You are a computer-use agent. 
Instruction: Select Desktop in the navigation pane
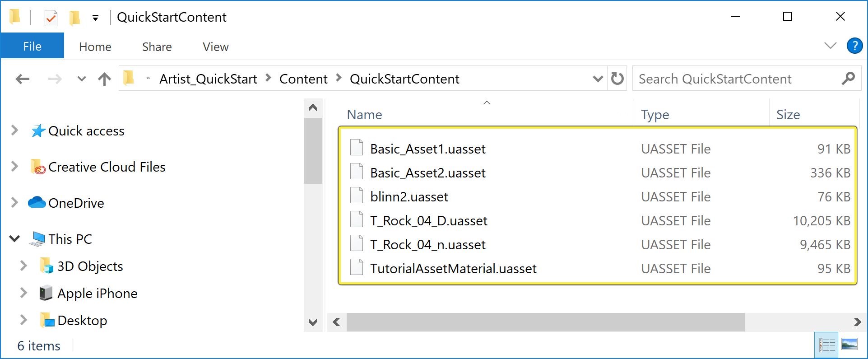(82, 321)
